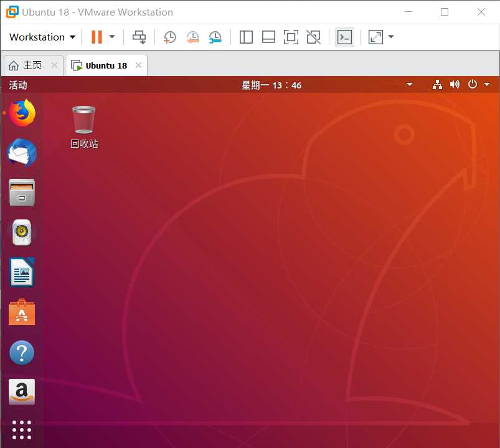Image resolution: width=500 pixels, height=448 pixels.
Task: Click the power icon in the top bar
Action: click(472, 84)
